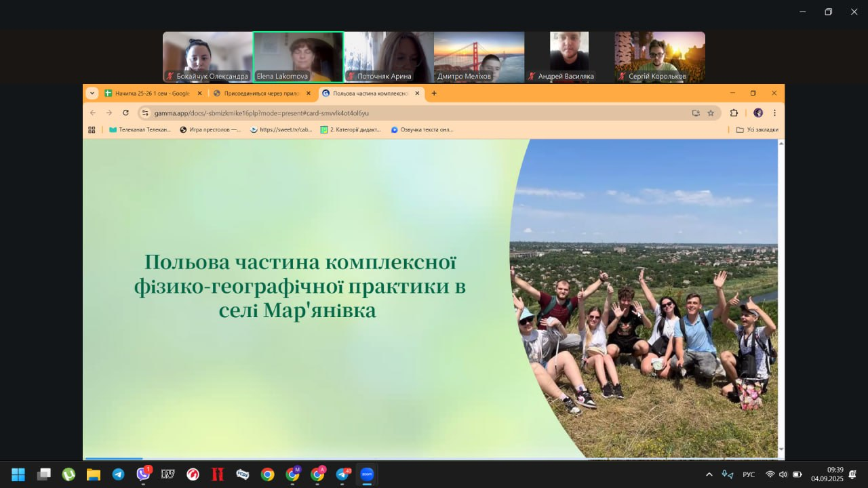Open the Озвучка текста онл bookmark
The height and width of the screenshot is (488, 868).
(422, 129)
